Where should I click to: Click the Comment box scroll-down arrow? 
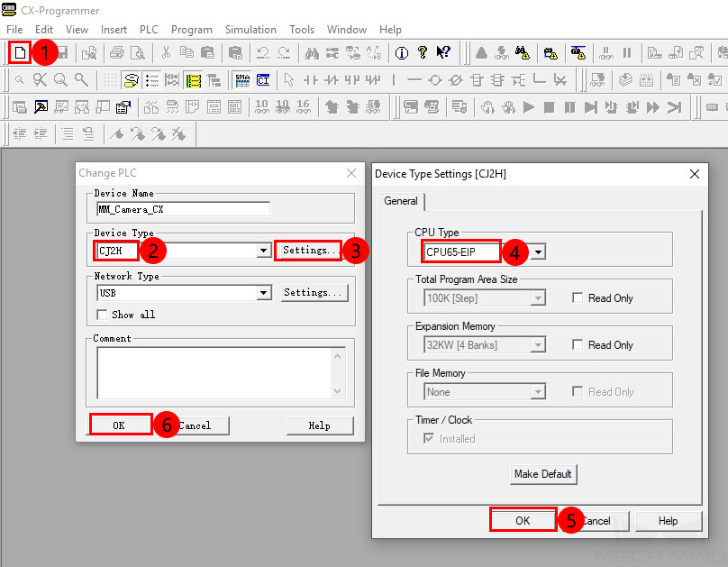(338, 391)
